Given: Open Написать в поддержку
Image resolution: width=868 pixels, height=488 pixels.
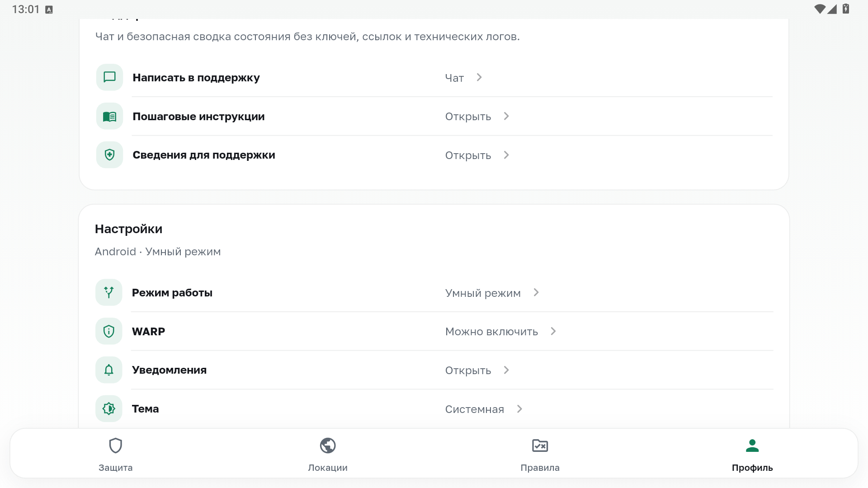Looking at the screenshot, I should (x=434, y=77).
